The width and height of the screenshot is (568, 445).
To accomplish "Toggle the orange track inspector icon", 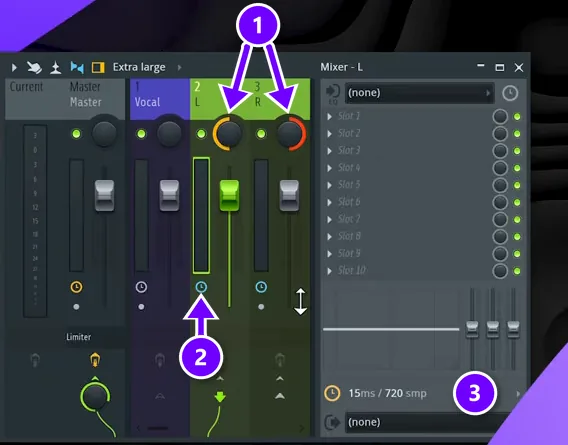I will (x=98, y=67).
